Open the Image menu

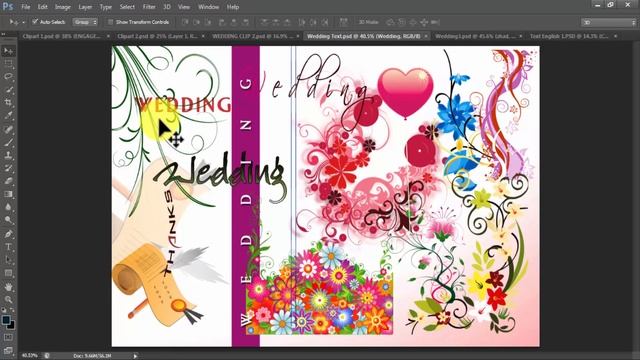coord(62,7)
